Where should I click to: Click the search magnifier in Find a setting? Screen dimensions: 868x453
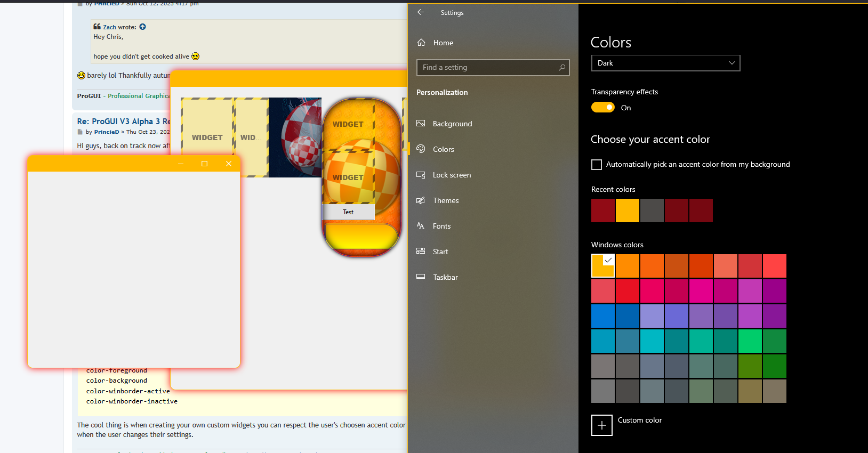pyautogui.click(x=561, y=68)
